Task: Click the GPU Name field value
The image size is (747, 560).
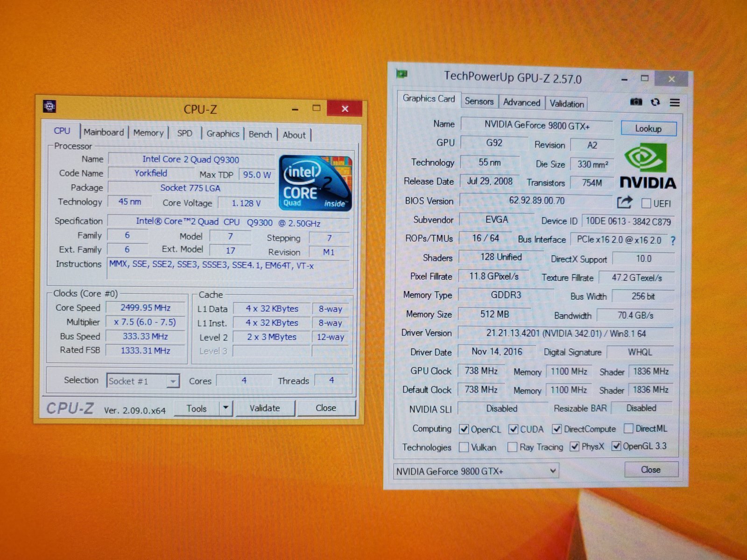Action: (537, 125)
